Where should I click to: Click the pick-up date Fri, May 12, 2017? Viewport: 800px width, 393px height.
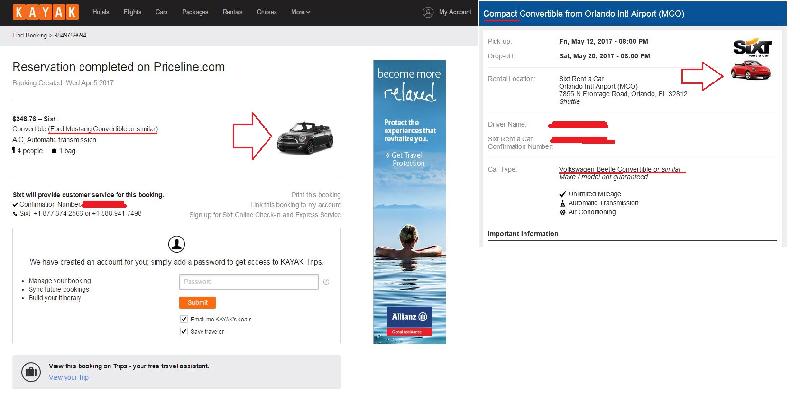[604, 41]
